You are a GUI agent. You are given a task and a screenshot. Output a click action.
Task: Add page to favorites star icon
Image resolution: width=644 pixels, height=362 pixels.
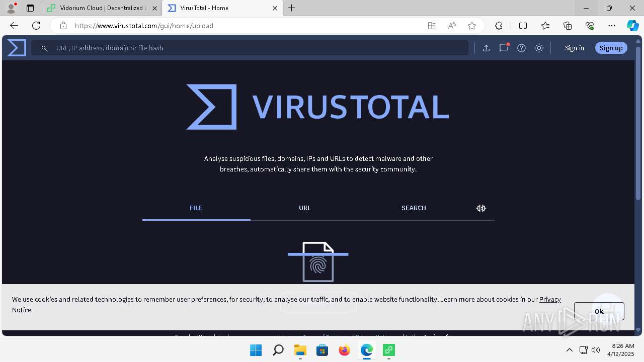pos(472,26)
